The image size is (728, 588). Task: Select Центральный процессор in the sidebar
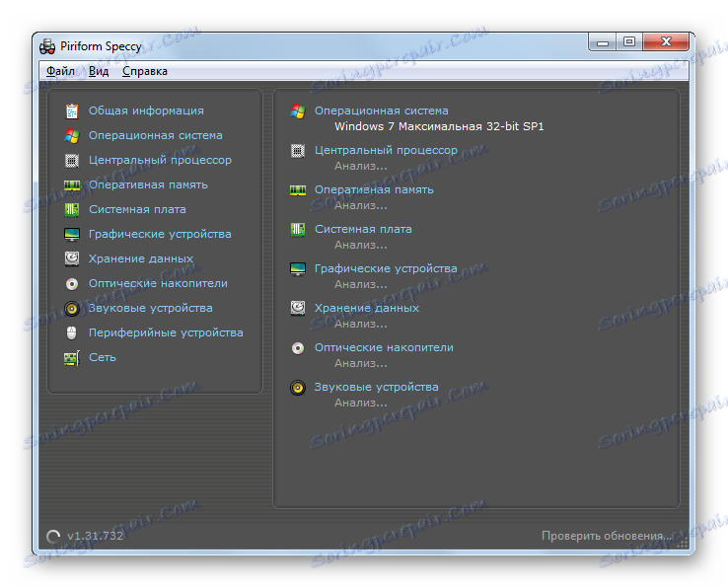pos(160,160)
